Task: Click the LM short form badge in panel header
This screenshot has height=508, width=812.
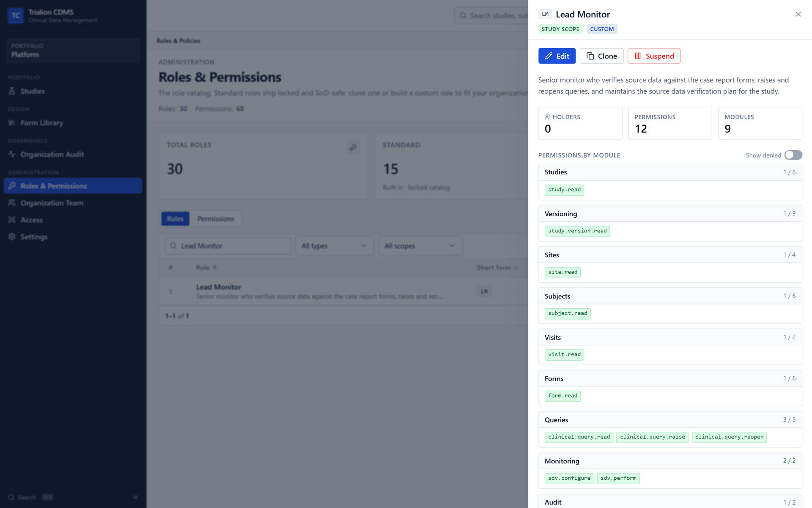Action: coord(545,14)
